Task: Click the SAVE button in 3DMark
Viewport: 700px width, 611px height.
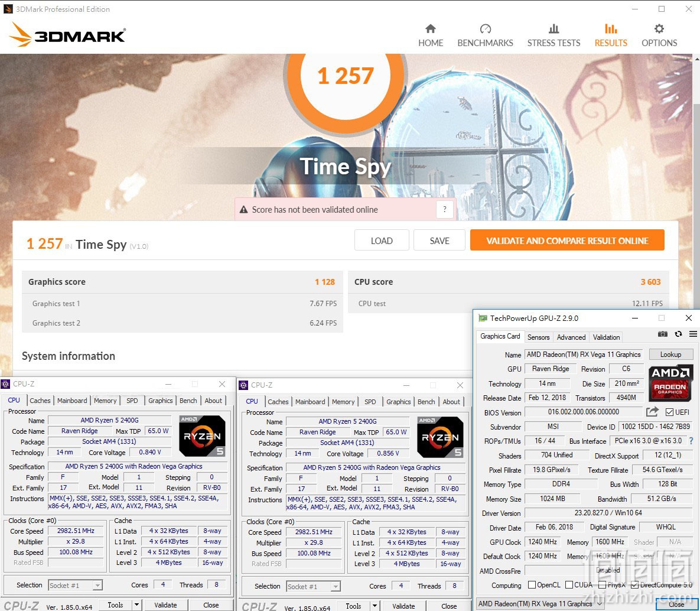Action: pos(439,240)
